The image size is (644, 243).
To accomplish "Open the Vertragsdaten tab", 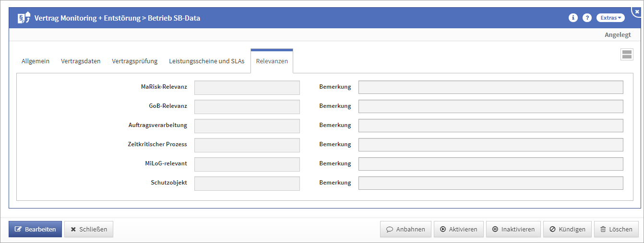I will (81, 61).
